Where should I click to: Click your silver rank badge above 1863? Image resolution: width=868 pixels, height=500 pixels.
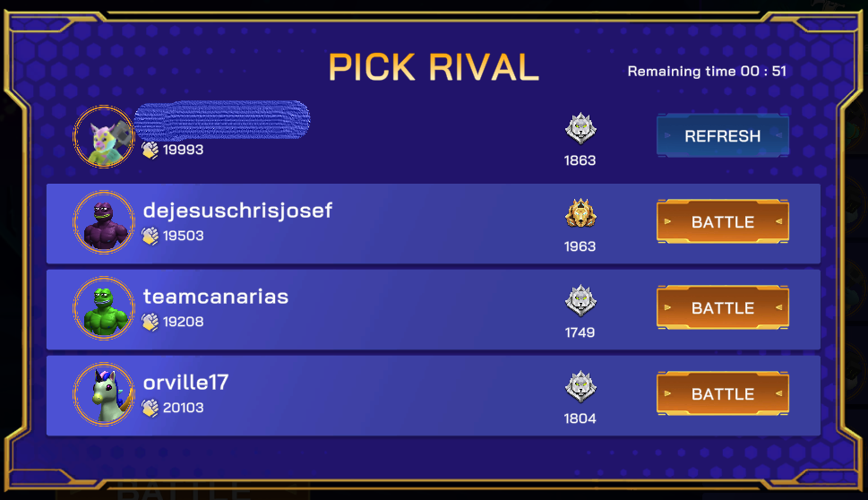pos(580,129)
